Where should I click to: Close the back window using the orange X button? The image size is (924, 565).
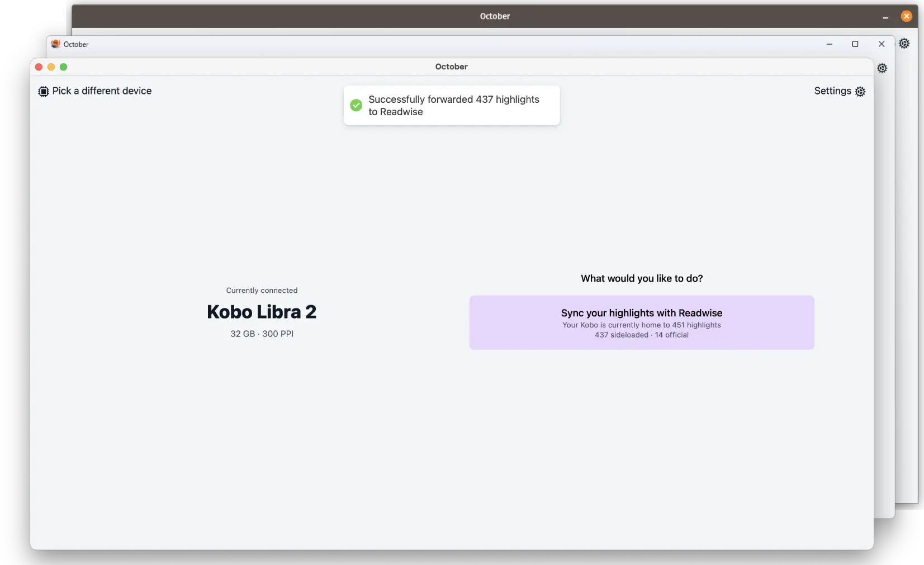(x=906, y=16)
